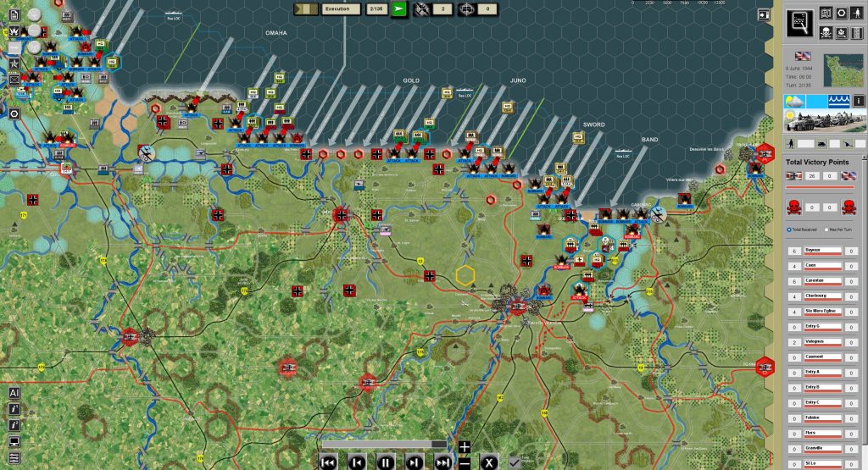Zoom in with the plus button

pyautogui.click(x=464, y=446)
